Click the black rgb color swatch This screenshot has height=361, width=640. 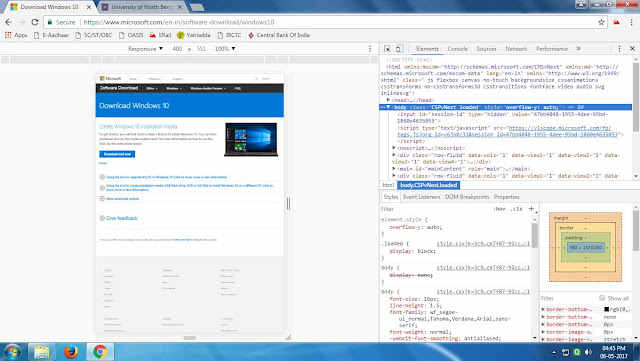tap(607, 309)
